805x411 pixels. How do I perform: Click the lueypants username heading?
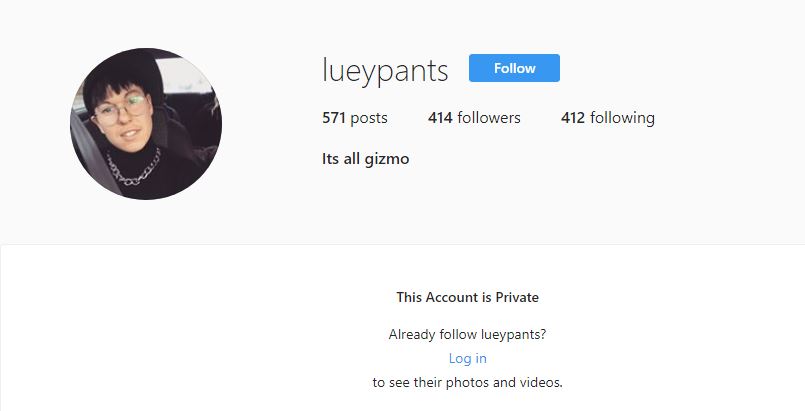tap(385, 70)
